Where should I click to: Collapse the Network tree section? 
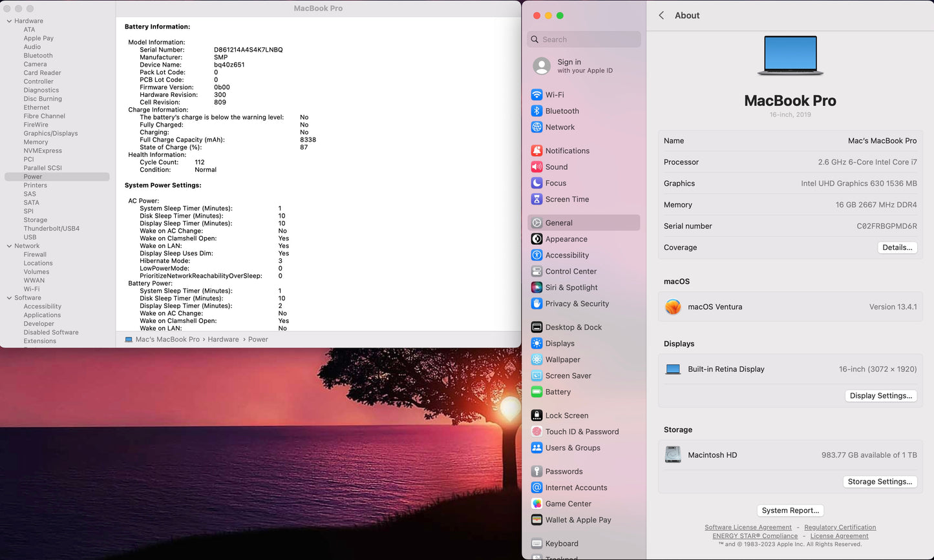point(9,246)
